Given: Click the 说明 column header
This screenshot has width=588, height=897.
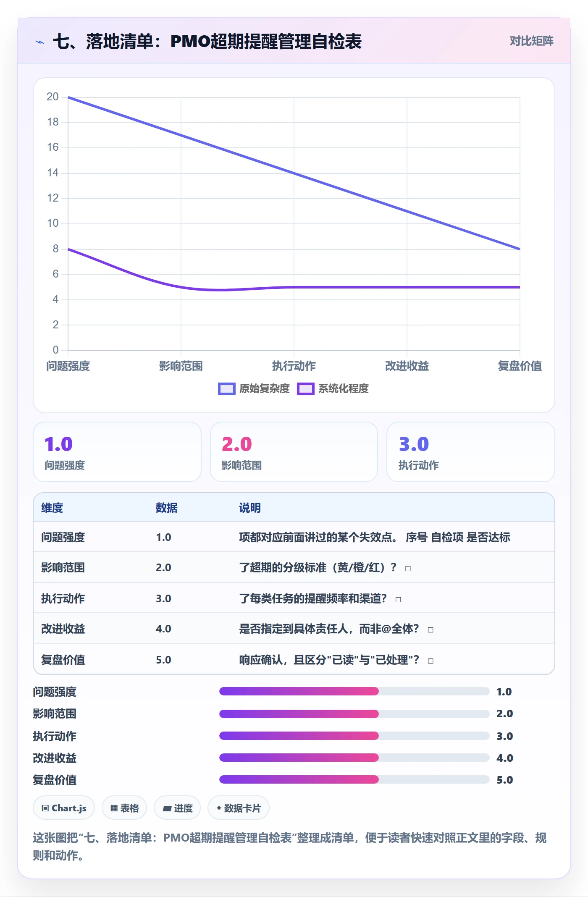Looking at the screenshot, I should click(x=250, y=508).
